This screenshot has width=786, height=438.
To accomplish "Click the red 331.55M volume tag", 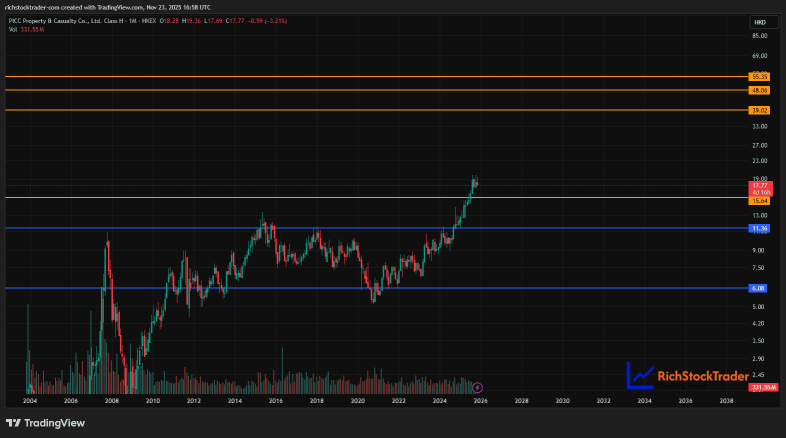I will click(x=763, y=387).
